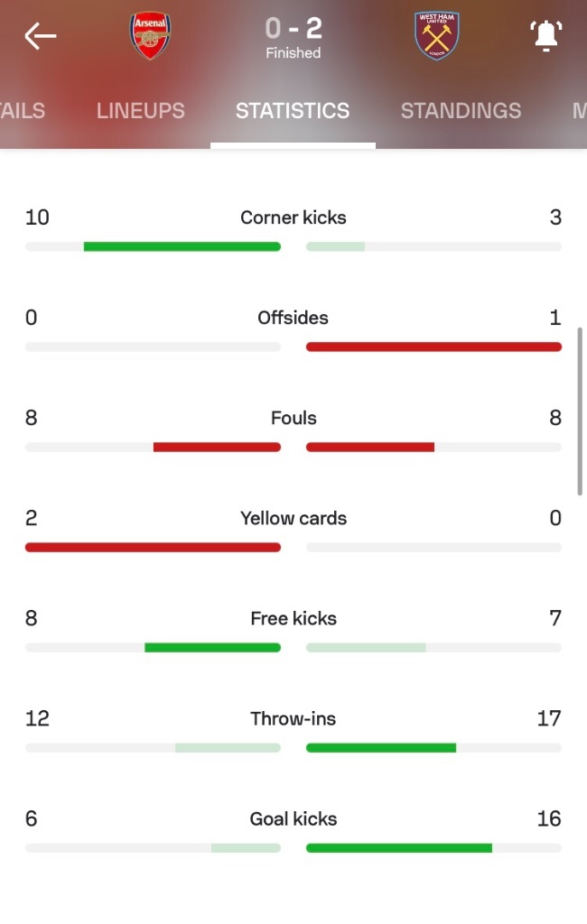
Task: Switch to the Lineups tab
Action: [x=140, y=110]
